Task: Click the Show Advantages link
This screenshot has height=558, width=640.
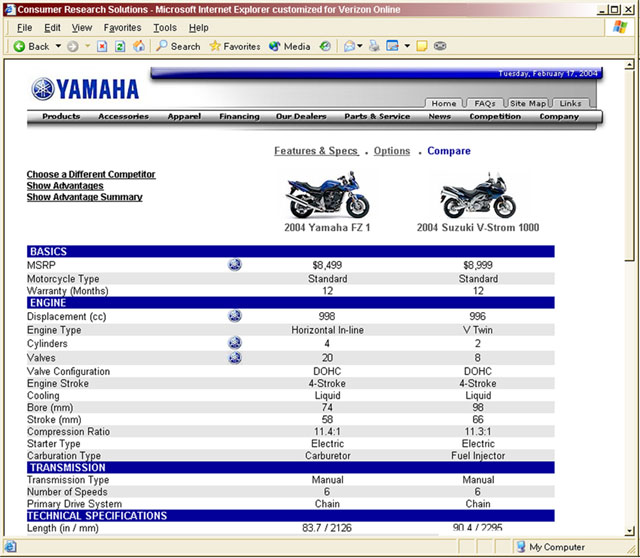Action: coord(65,186)
